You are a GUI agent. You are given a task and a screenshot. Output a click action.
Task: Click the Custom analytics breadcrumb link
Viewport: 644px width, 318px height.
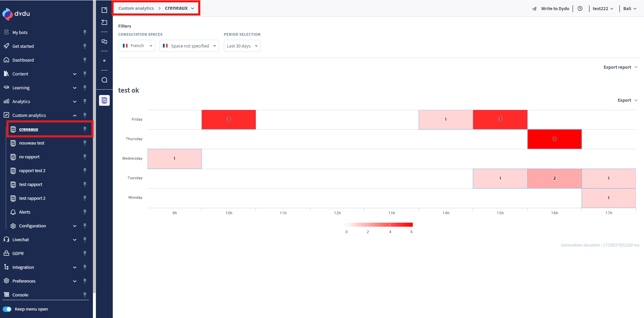(x=136, y=8)
